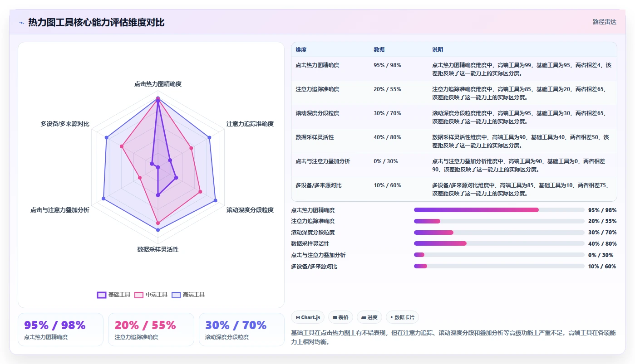Screen dimensions: 635x364
Task: Click the 0% / 30% value in the table
Action: coord(386,161)
